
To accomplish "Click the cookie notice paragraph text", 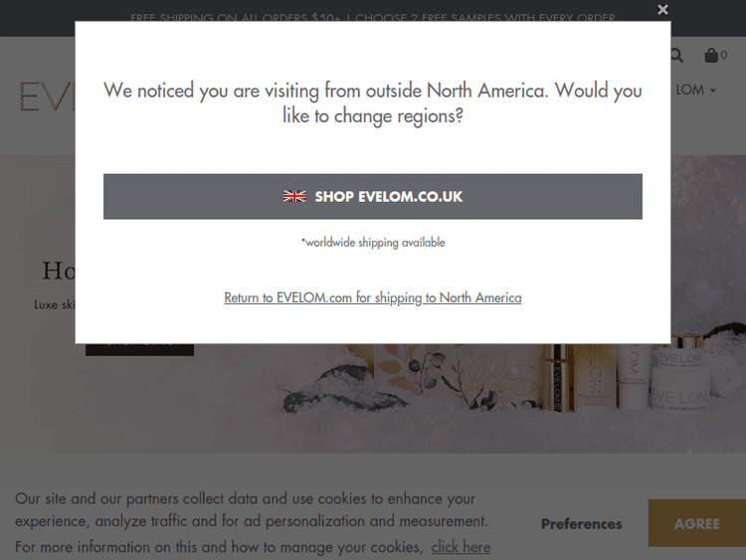I will (x=253, y=522).
